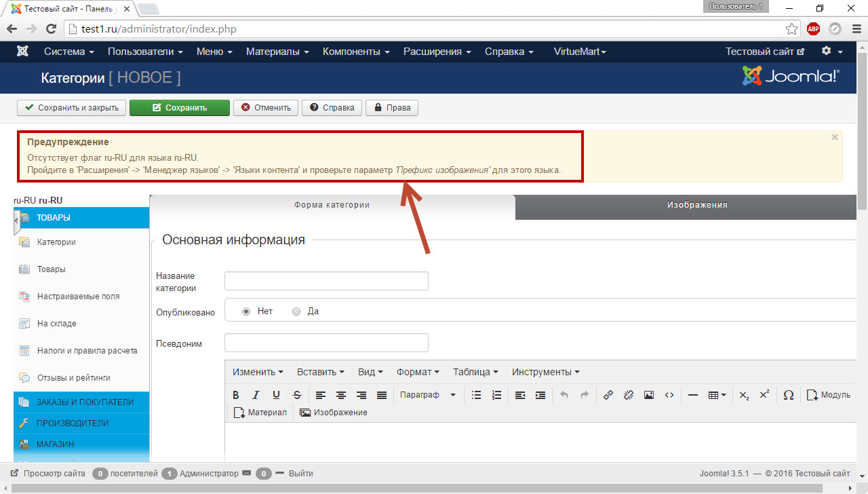Open the source code view icon
This screenshot has height=494, width=868.
point(669,394)
